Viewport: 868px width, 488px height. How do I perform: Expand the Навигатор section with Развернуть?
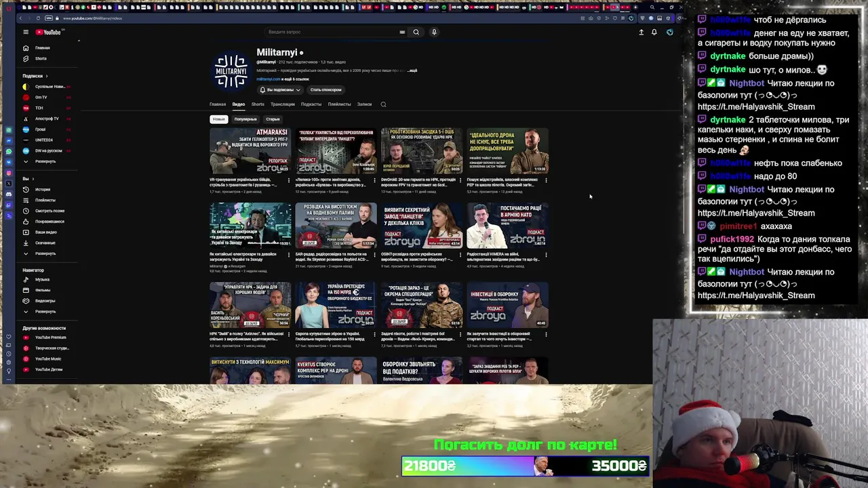[x=45, y=312]
